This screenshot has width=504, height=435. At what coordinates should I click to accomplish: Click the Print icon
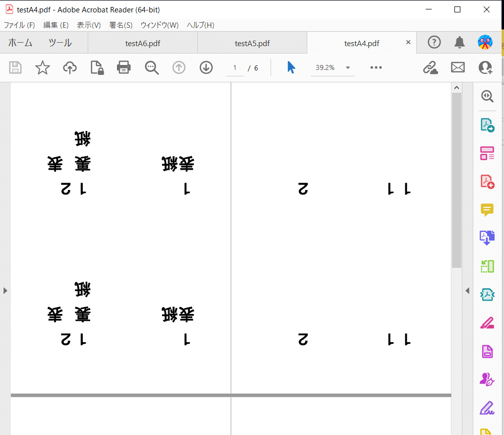[124, 67]
